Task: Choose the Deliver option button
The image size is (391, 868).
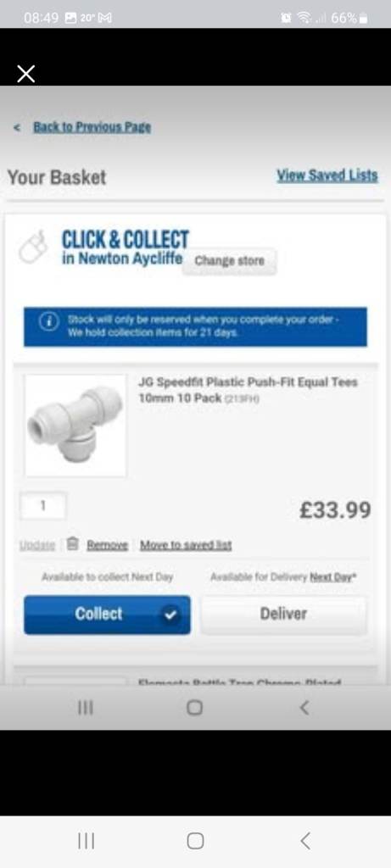Action: coord(283,614)
